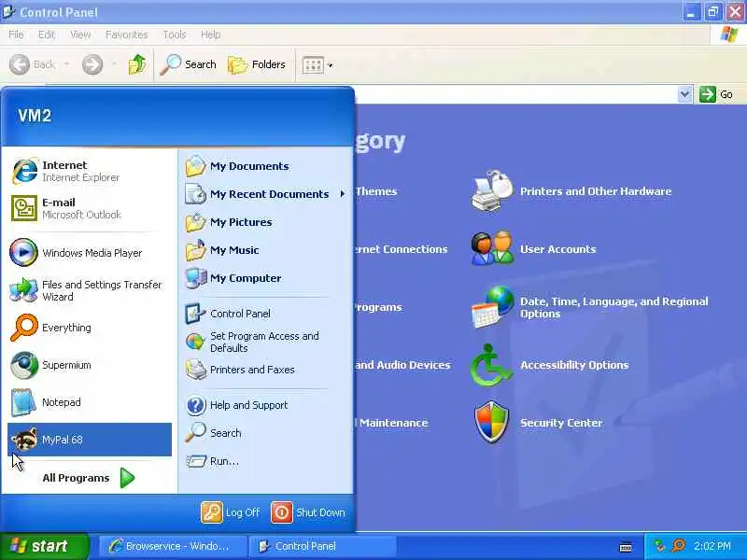Open Control Panel from Start menu
This screenshot has height=560, width=747.
pos(265,314)
